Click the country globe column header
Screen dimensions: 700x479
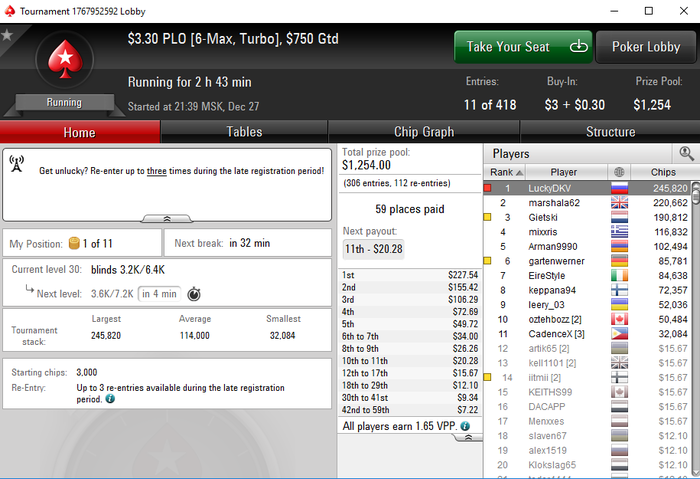[x=619, y=172]
